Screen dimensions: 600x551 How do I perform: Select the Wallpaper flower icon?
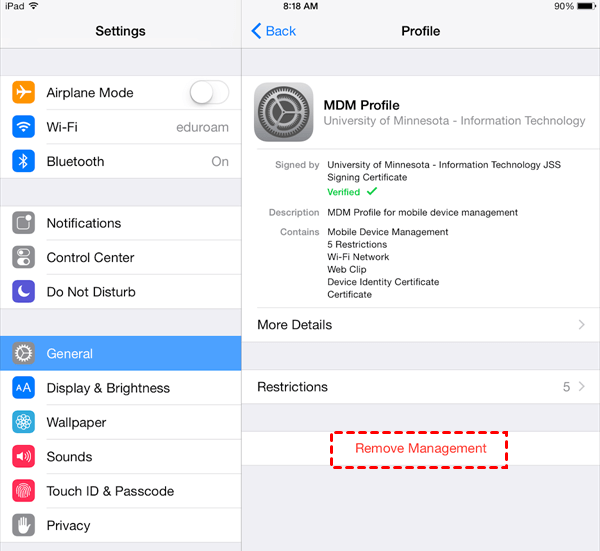coord(23,422)
